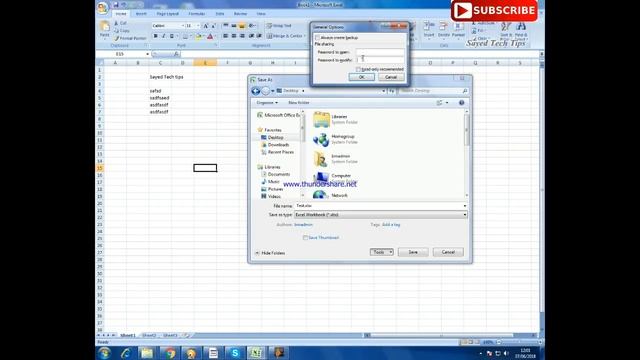
Task: Click the Paste icon in Clipboard group
Action: pyautogui.click(x=105, y=27)
